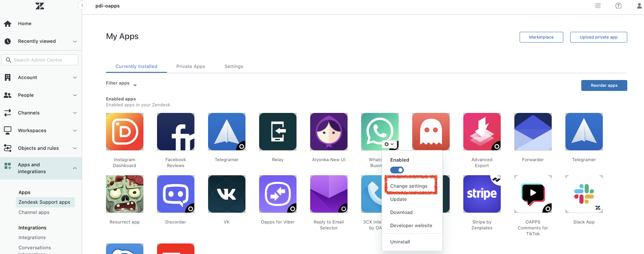644x254 pixels.
Task: Expand the Account menu
Action: [x=41, y=77]
